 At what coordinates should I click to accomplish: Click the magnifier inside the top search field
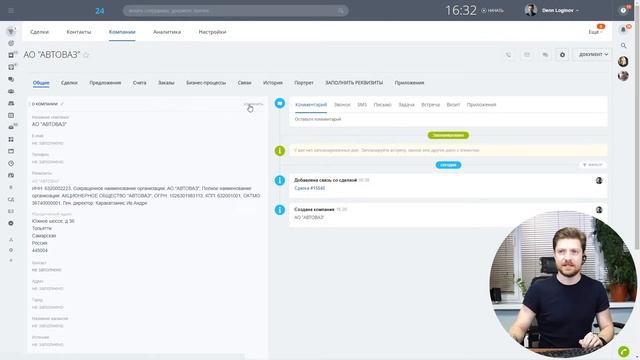pyautogui.click(x=341, y=11)
